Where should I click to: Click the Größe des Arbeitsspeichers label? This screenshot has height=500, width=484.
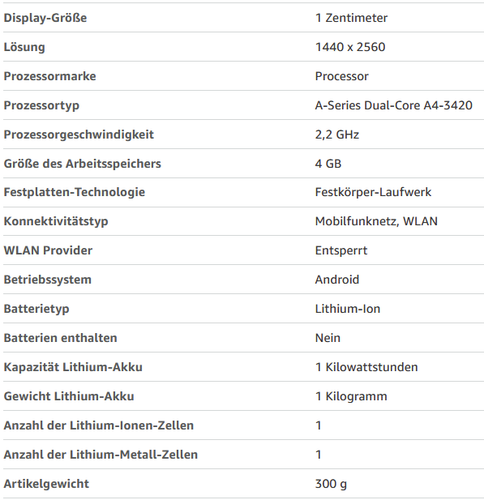(x=82, y=163)
